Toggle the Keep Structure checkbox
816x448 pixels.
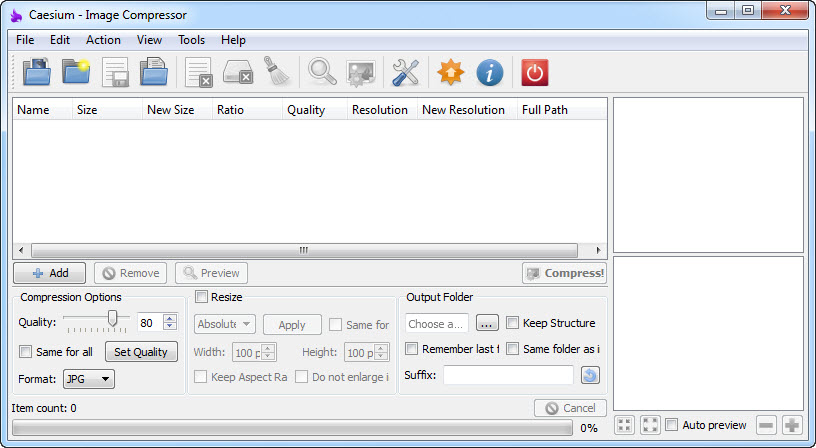[513, 323]
